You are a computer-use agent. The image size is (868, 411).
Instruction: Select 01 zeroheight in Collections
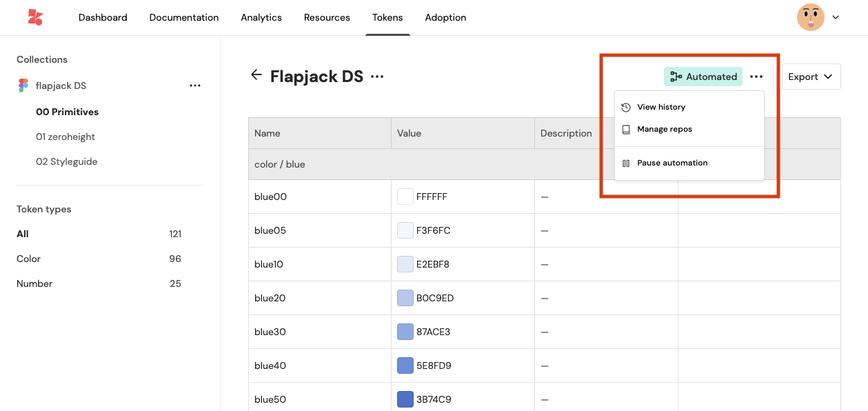pos(65,137)
